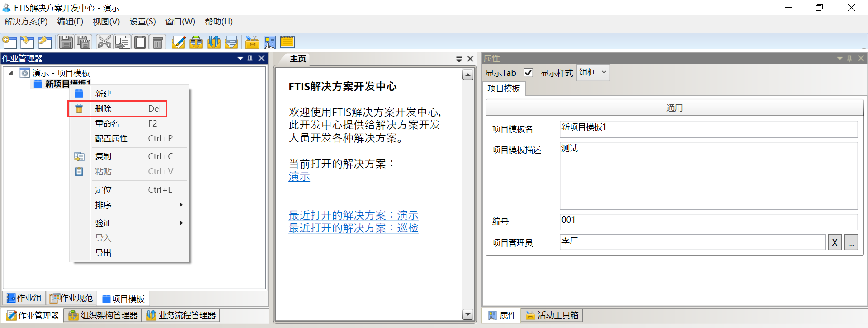Click the trash can delete toolbar icon
The image size is (868, 328).
pyautogui.click(x=158, y=42)
